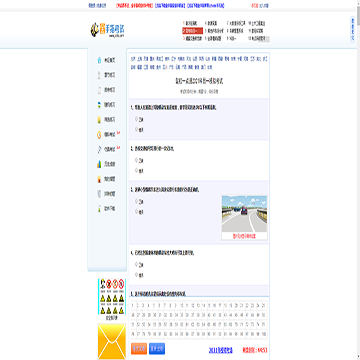360x360 pixels.
Task: Open the sidebar item with the grey shield icon
Action: click(106, 194)
